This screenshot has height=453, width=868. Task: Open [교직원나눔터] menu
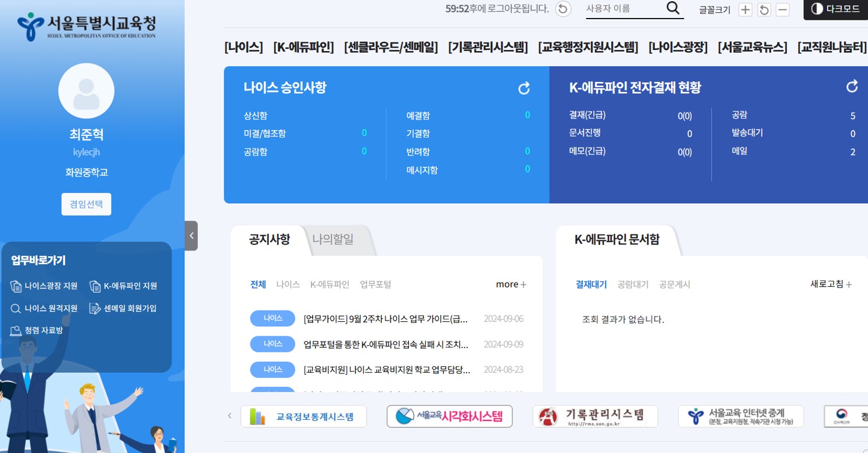[x=832, y=47]
